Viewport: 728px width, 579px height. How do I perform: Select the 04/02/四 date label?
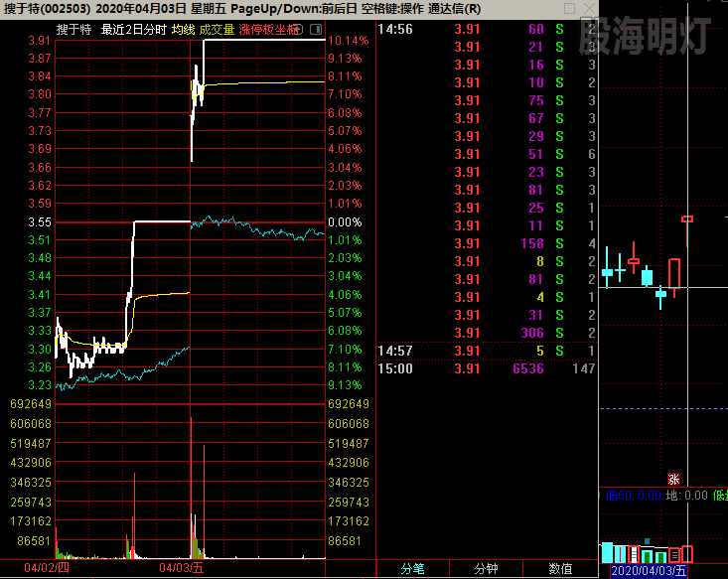[x=47, y=568]
